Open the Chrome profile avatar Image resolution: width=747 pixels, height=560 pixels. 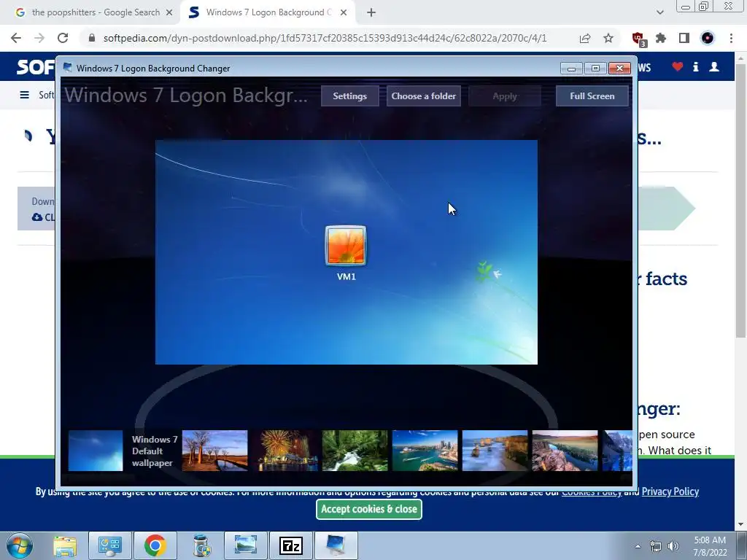(708, 38)
